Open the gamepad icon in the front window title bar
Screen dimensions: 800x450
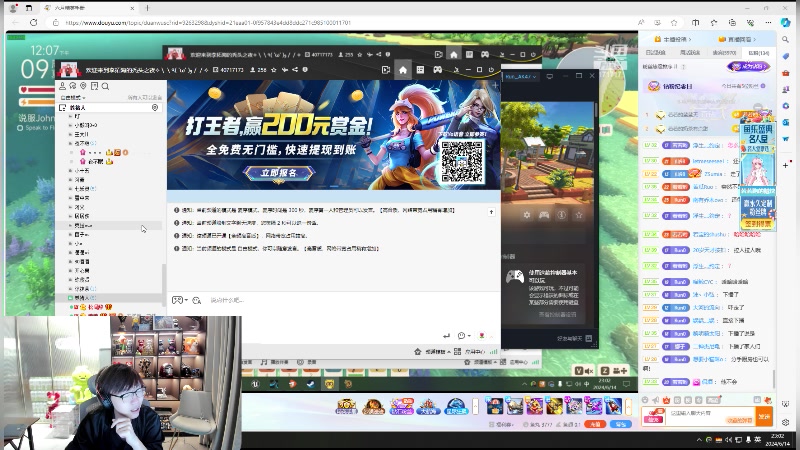pos(437,70)
